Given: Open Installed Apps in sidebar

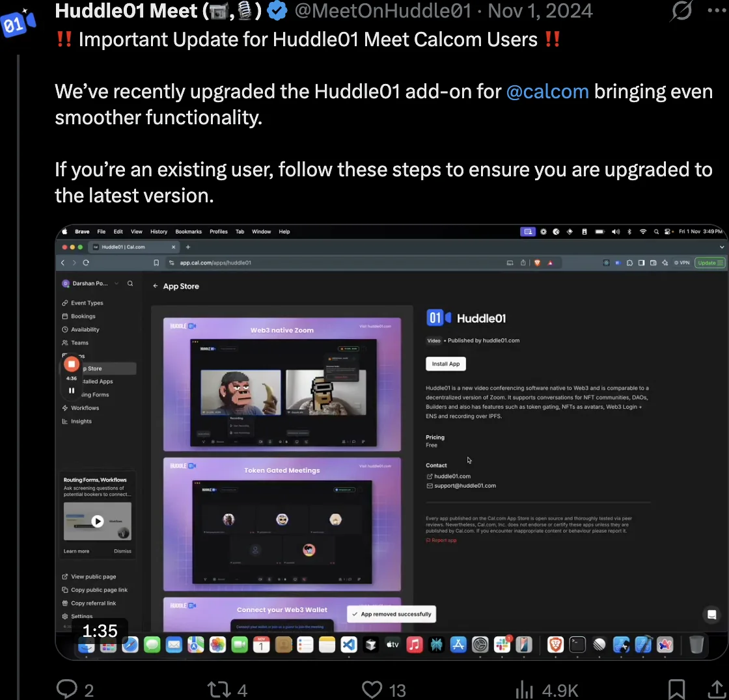Looking at the screenshot, I should (x=98, y=381).
